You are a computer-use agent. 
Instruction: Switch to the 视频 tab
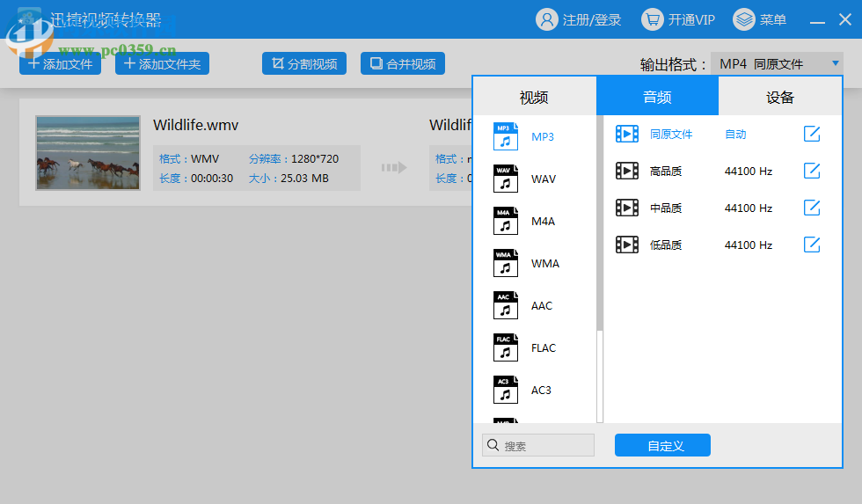pos(534,97)
